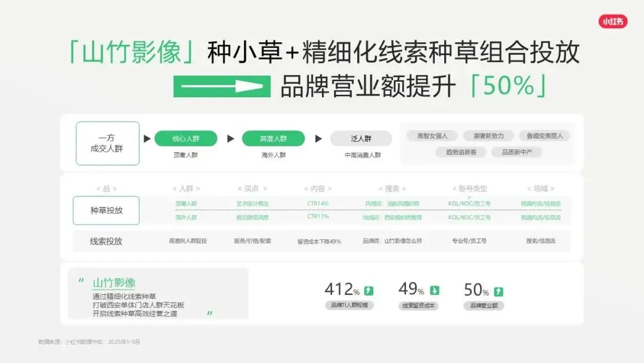Click the 留资成本下降49% cell
This screenshot has height=363, width=644.
[x=319, y=242]
